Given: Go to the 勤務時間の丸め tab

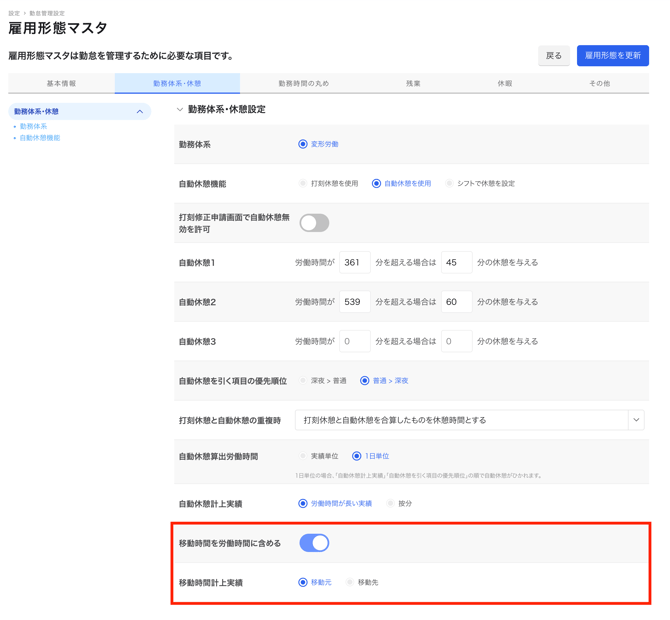Looking at the screenshot, I should pyautogui.click(x=303, y=84).
